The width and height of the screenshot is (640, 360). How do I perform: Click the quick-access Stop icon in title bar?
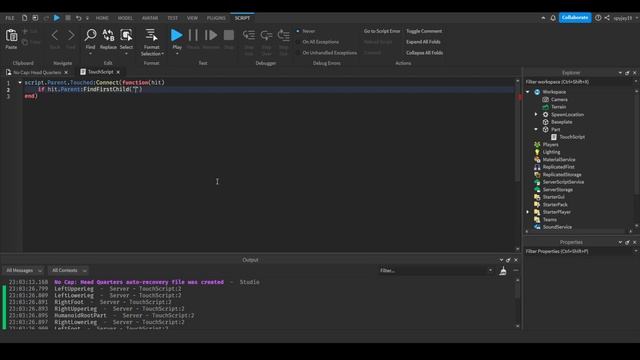coord(68,18)
